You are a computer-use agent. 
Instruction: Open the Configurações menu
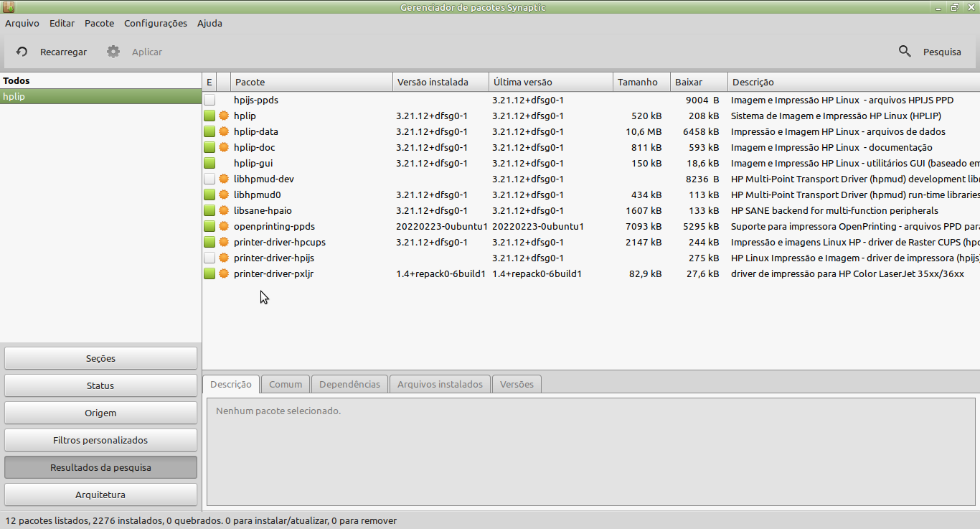(156, 23)
